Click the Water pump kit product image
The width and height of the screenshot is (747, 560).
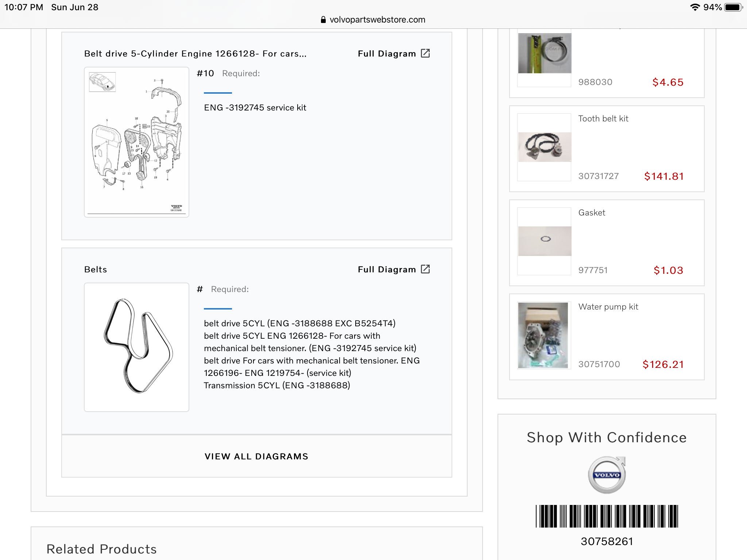tap(543, 335)
